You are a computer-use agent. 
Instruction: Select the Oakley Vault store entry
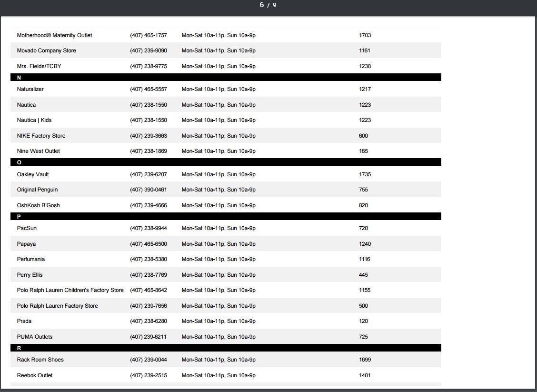tap(33, 174)
